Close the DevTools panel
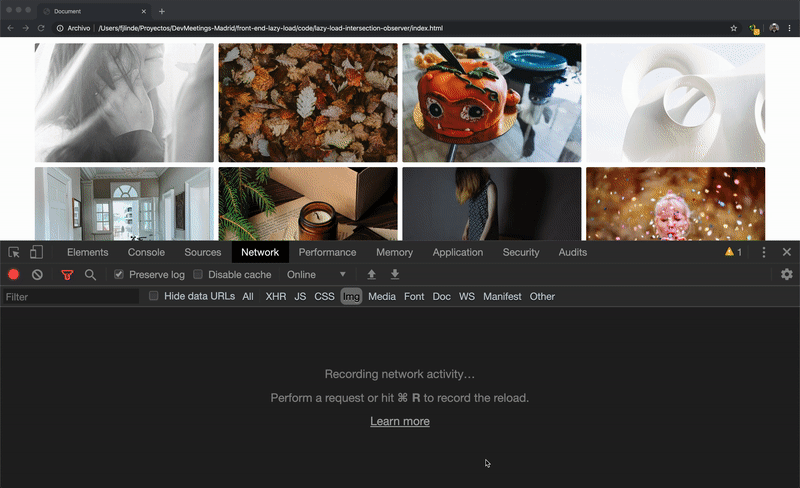The height and width of the screenshot is (488, 800). (787, 252)
